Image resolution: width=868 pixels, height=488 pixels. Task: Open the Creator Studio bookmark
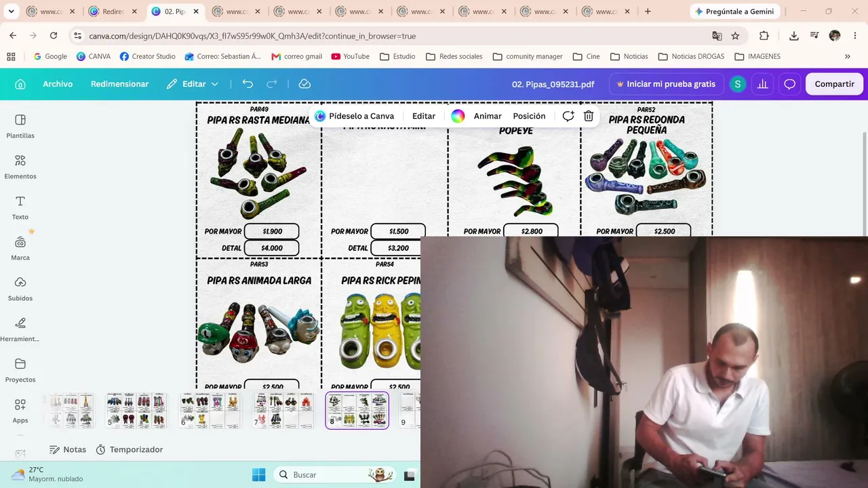tap(148, 56)
